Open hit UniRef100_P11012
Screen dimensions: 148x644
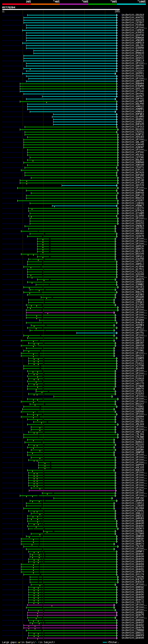(x=133, y=272)
